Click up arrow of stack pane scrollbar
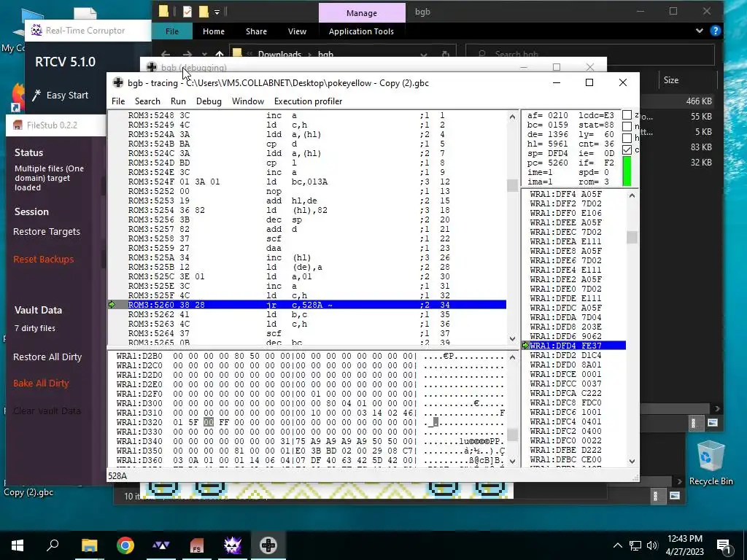 point(632,195)
